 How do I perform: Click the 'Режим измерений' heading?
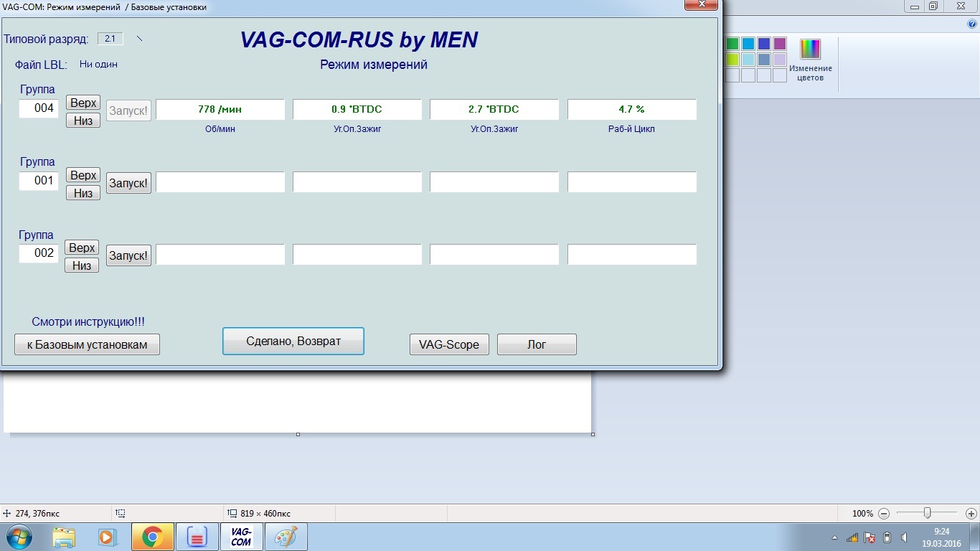point(374,65)
